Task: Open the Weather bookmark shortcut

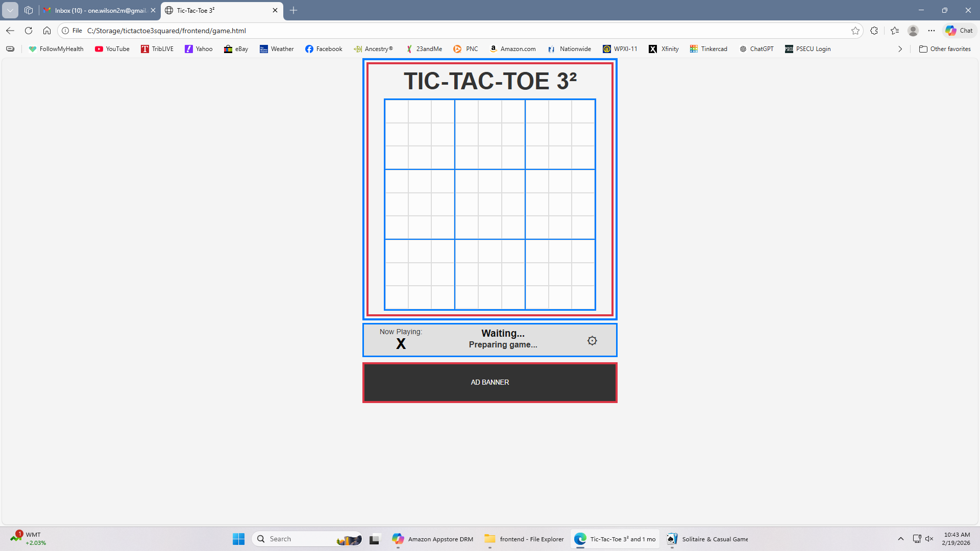Action: click(276, 48)
